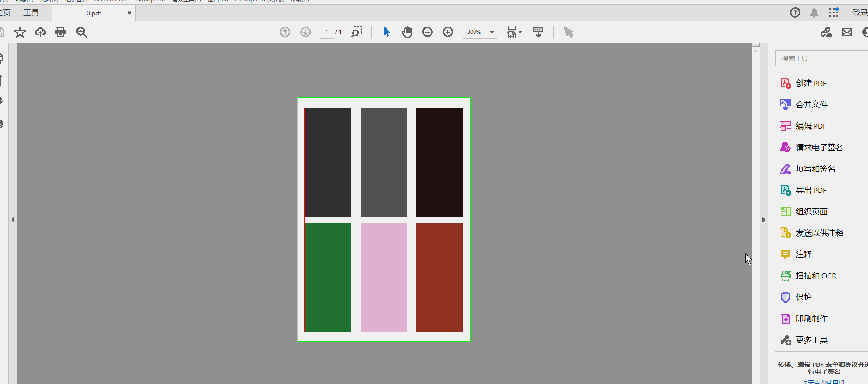This screenshot has height=384, width=868.
Task: Open notifications bell
Action: (814, 13)
